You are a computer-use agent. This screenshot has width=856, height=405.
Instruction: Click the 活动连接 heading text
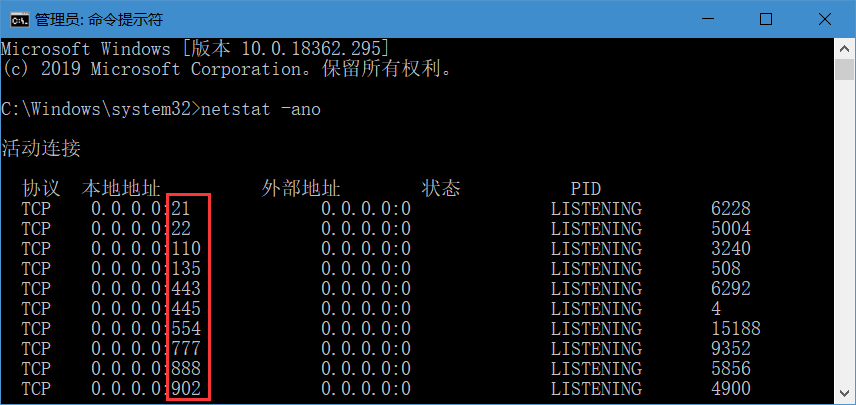coord(41,149)
